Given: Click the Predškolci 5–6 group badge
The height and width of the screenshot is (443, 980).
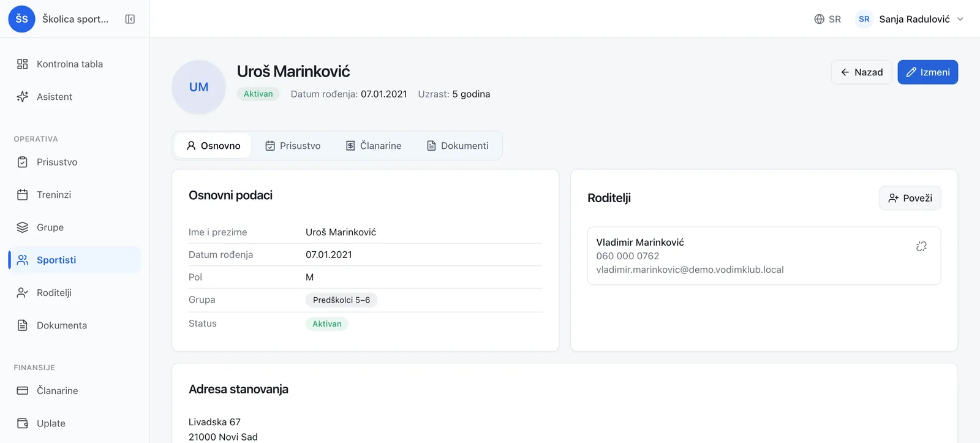Looking at the screenshot, I should pos(341,300).
